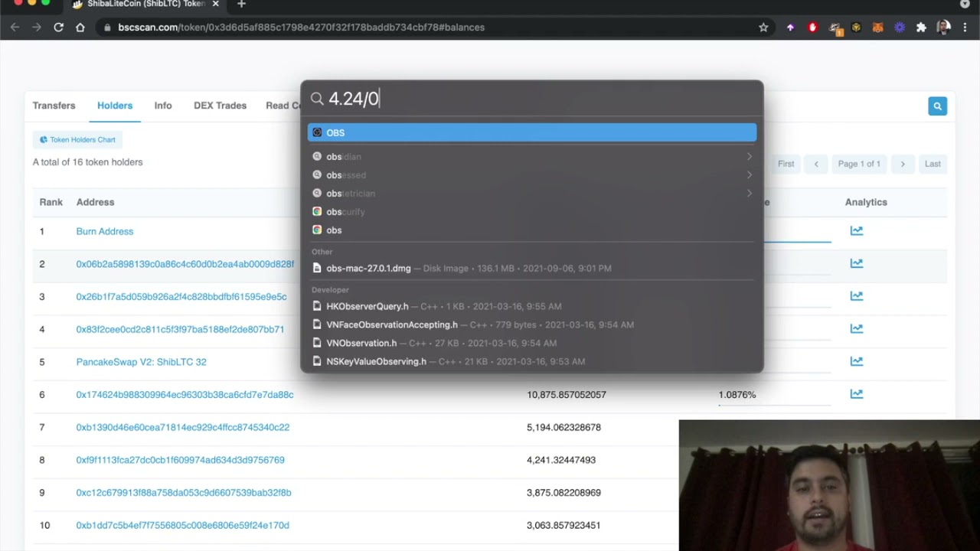Screen dimensions: 980x551
Task: Open analytics chart for 0x26b1f7a5d holder
Action: pyautogui.click(x=856, y=296)
